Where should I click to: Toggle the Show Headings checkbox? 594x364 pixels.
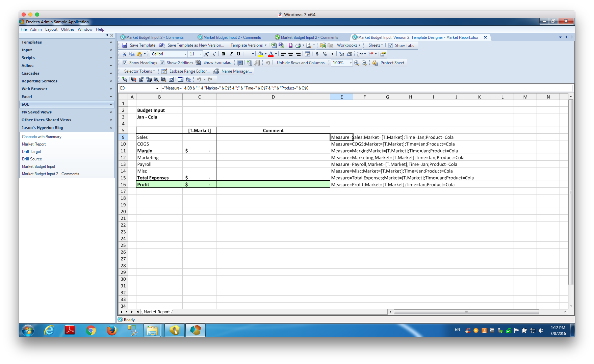click(125, 63)
